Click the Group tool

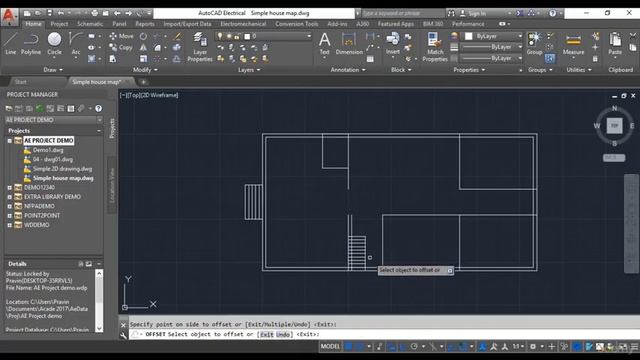(534, 44)
